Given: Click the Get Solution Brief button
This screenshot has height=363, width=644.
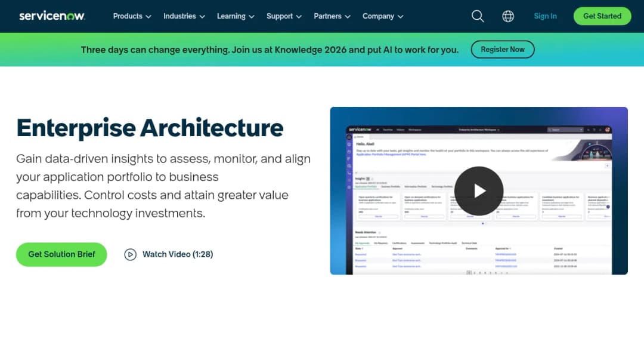Looking at the screenshot, I should coord(61,254).
